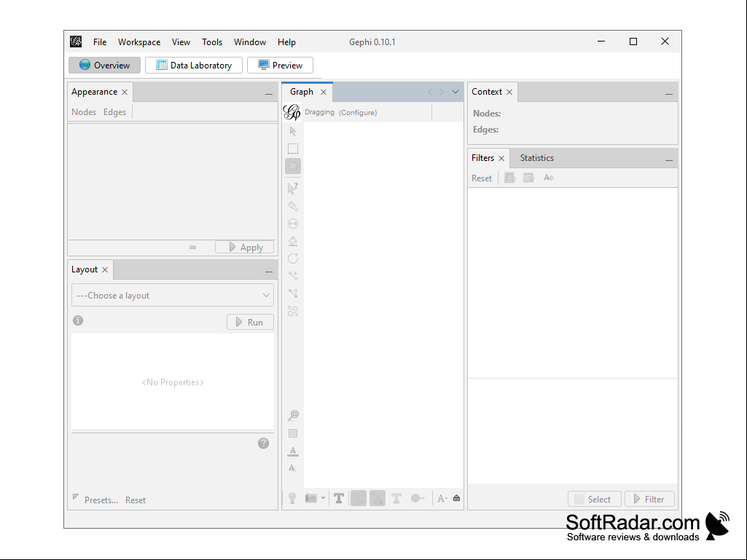Viewport: 747px width, 560px height.
Task: Click the Layout help question mark
Action: tap(263, 443)
